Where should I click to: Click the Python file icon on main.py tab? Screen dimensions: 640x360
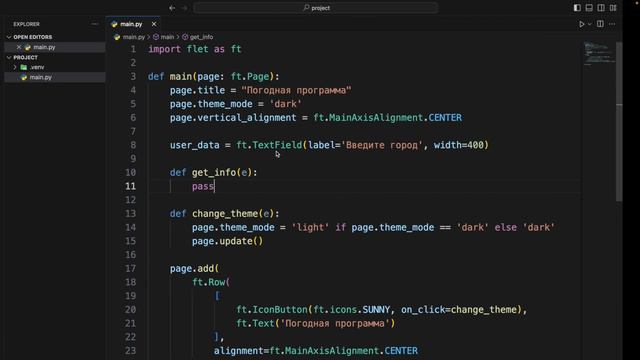point(114,24)
